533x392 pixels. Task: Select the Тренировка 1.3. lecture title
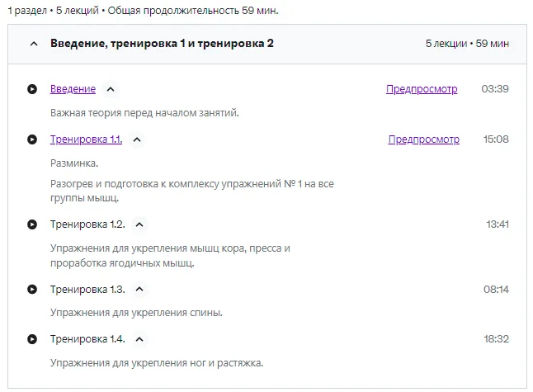click(87, 289)
